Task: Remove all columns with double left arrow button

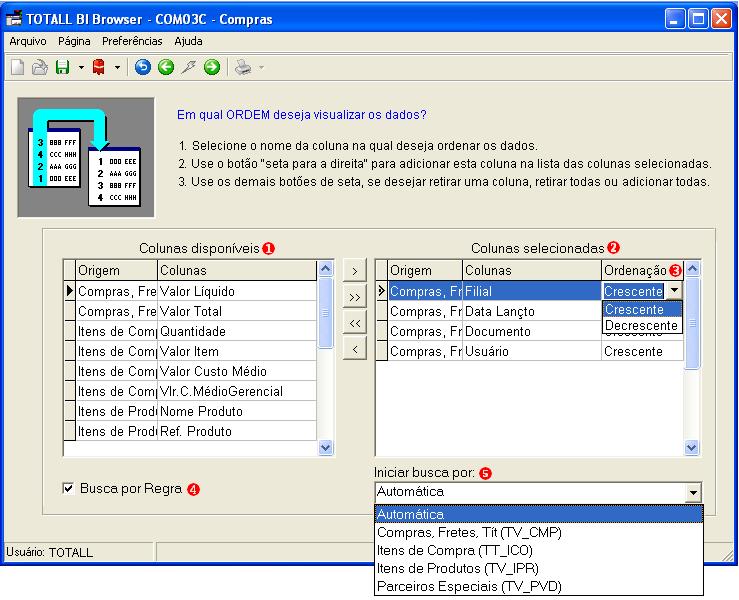Action: click(355, 323)
